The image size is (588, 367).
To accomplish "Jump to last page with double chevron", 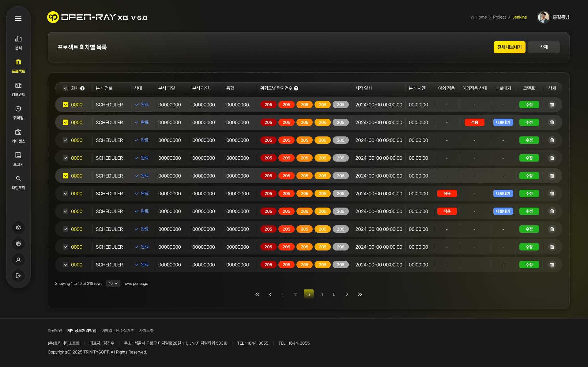I will click(360, 294).
